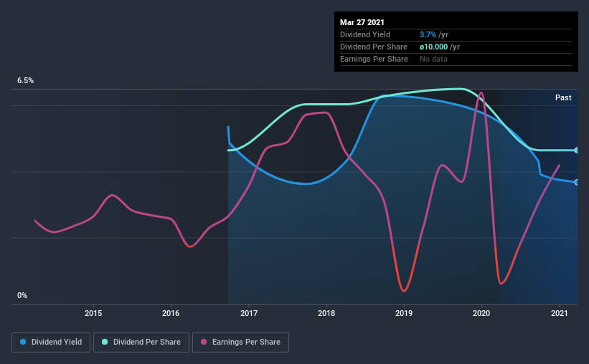Click the pink Earnings Per Share legend dot
589x364 pixels.
204,342
